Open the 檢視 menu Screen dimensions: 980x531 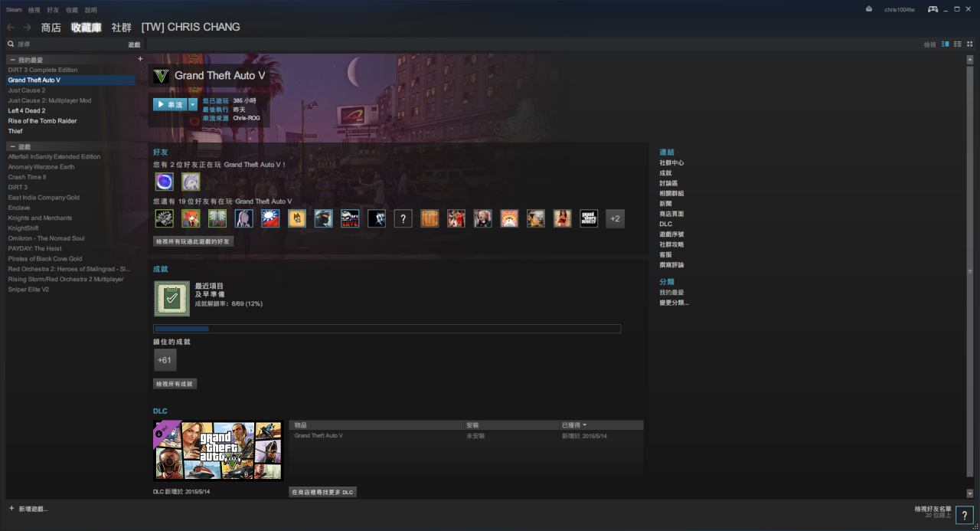(x=34, y=10)
